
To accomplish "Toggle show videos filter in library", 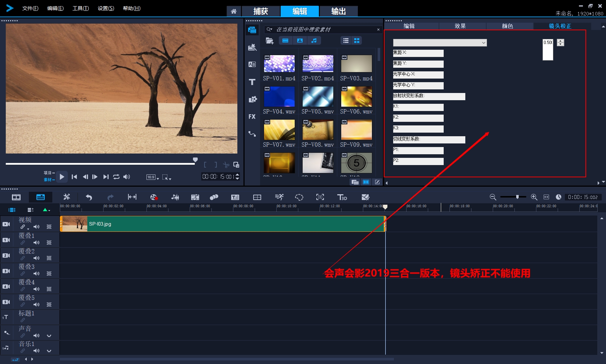I will point(285,41).
